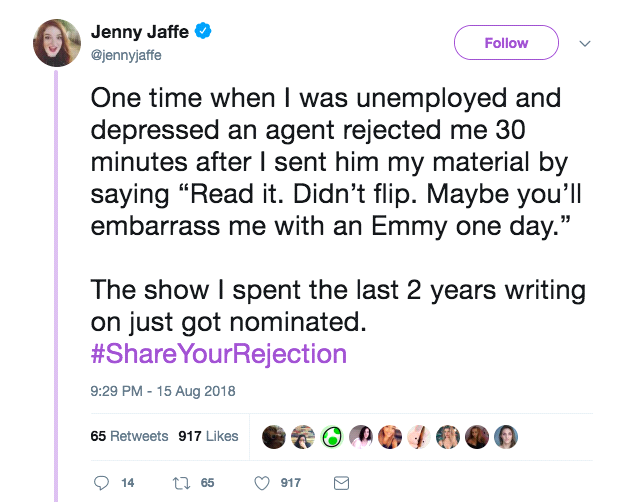View the 917 Likes list
This screenshot has width=619, height=502.
click(x=208, y=436)
